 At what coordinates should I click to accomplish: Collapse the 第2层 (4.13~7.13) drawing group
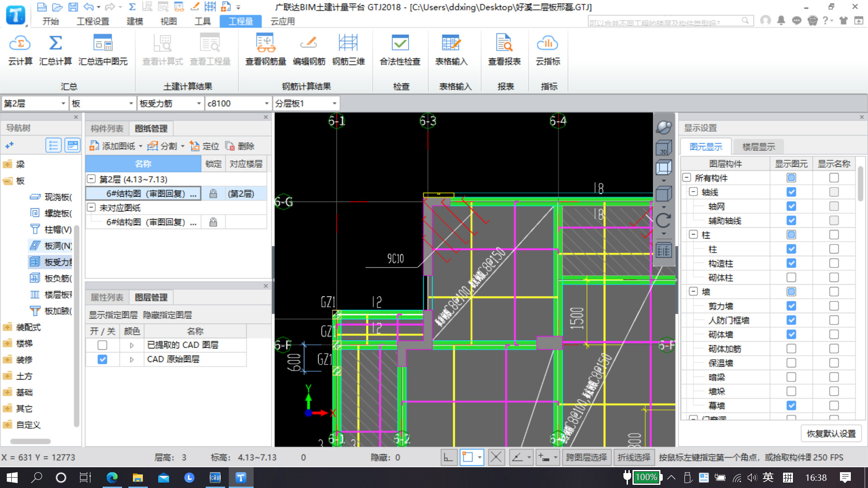click(91, 179)
